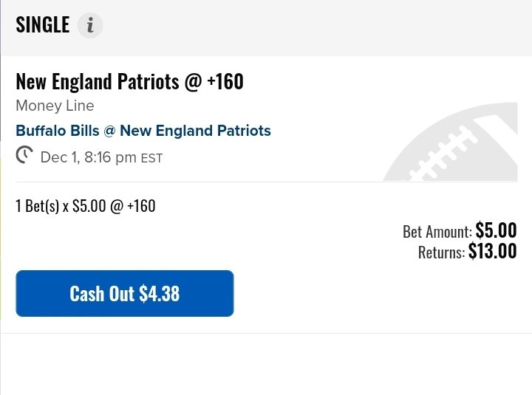Cash out the bet for $4.38
532x395 pixels.
tap(125, 293)
